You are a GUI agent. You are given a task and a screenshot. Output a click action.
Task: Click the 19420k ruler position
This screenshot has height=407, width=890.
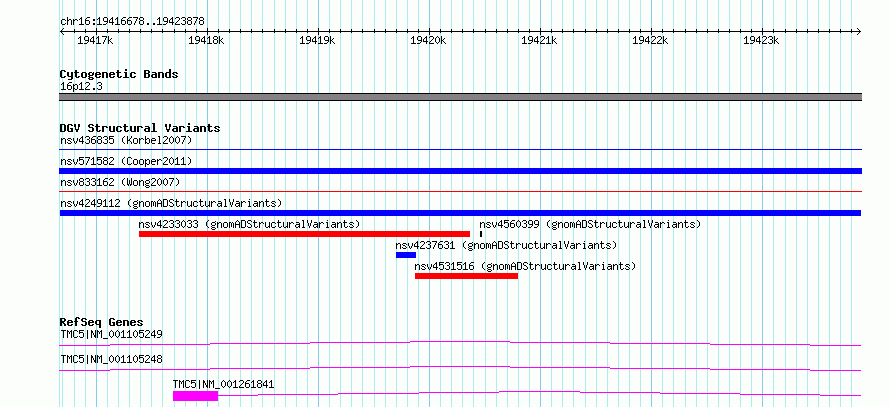coord(429,40)
